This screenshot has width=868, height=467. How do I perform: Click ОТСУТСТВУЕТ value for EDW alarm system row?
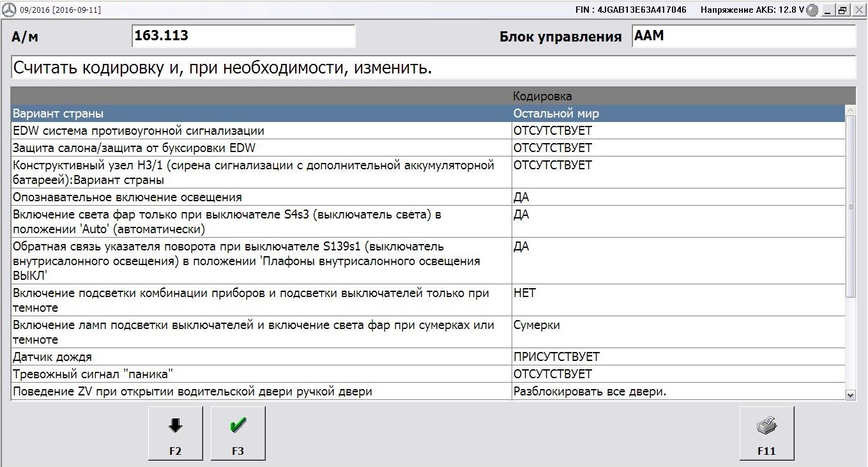click(552, 131)
